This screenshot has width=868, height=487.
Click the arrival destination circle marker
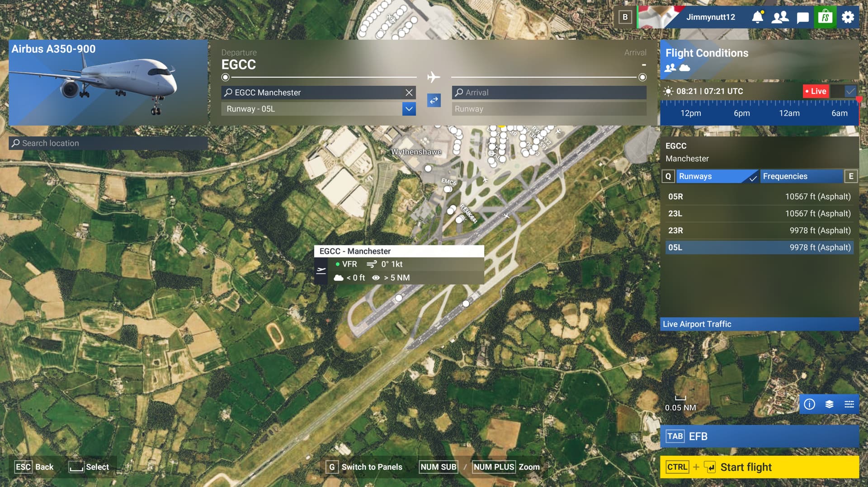[x=642, y=77]
